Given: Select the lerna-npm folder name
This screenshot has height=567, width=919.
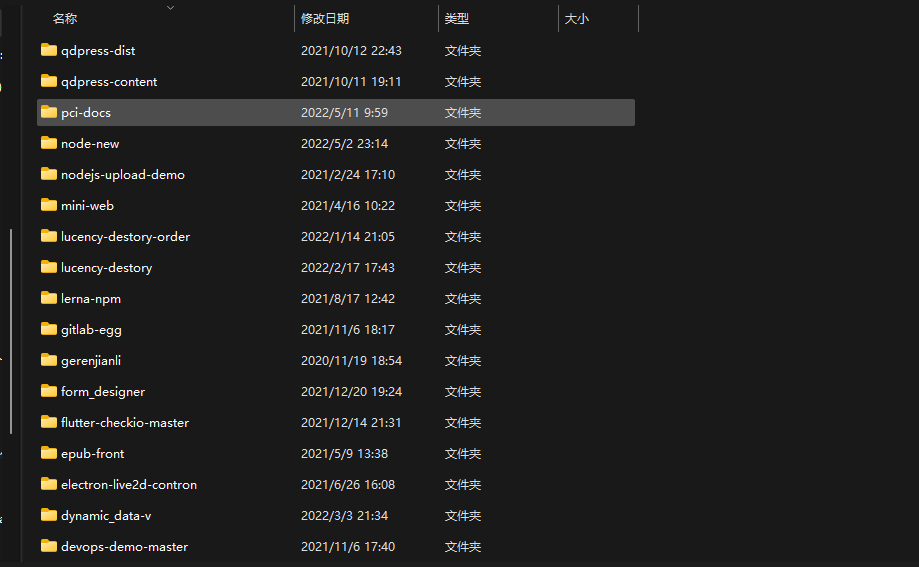Looking at the screenshot, I should (x=91, y=299).
